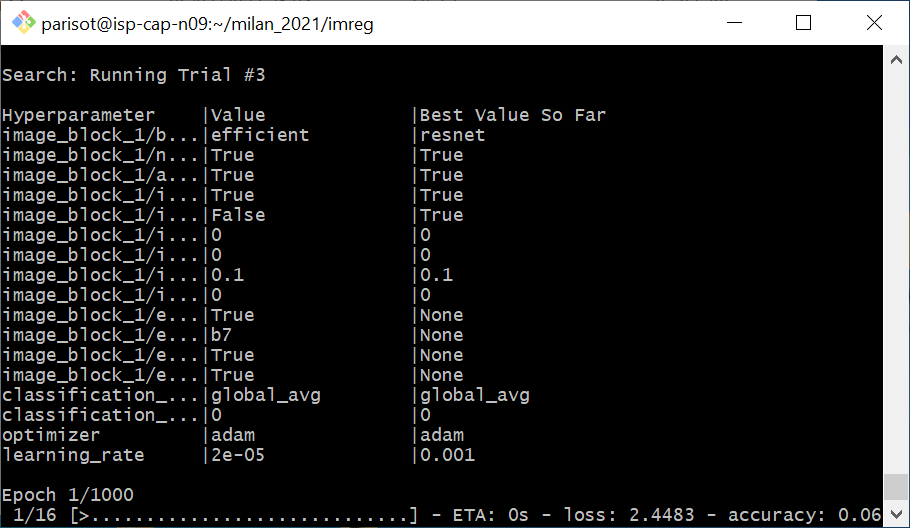This screenshot has width=910, height=528.
Task: Click the training progress bar
Action: point(244,515)
